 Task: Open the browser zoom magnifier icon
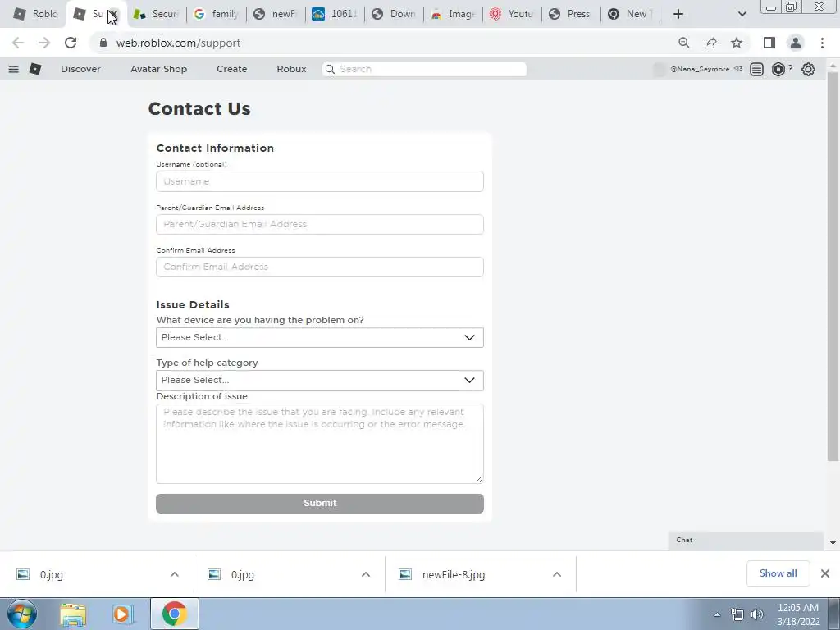point(683,43)
